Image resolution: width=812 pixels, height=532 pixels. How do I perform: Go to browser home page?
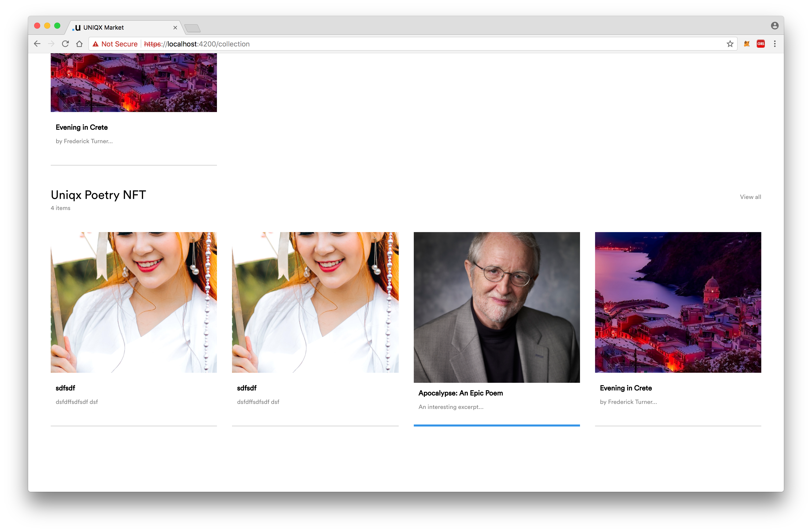(79, 44)
